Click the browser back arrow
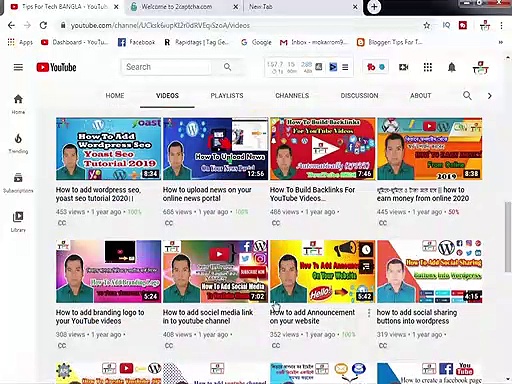Image resolution: width=512 pixels, height=384 pixels. click(x=11, y=25)
